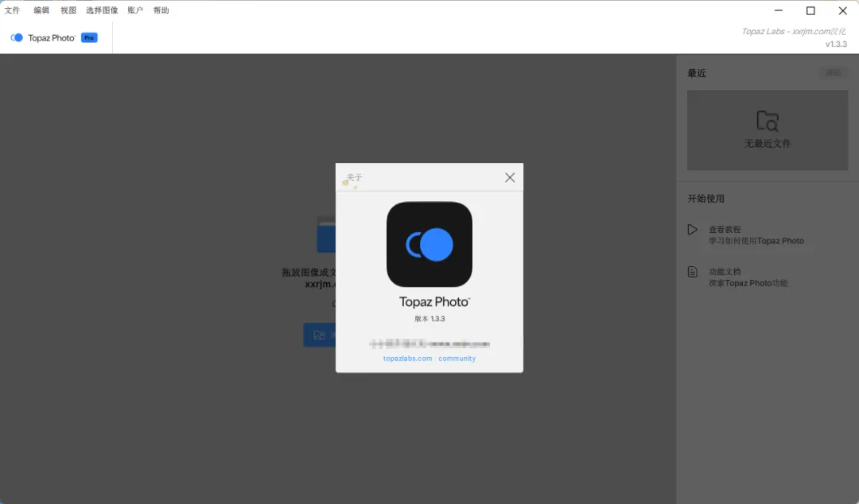This screenshot has height=504, width=859.
Task: Open the community link
Action: [x=457, y=359]
